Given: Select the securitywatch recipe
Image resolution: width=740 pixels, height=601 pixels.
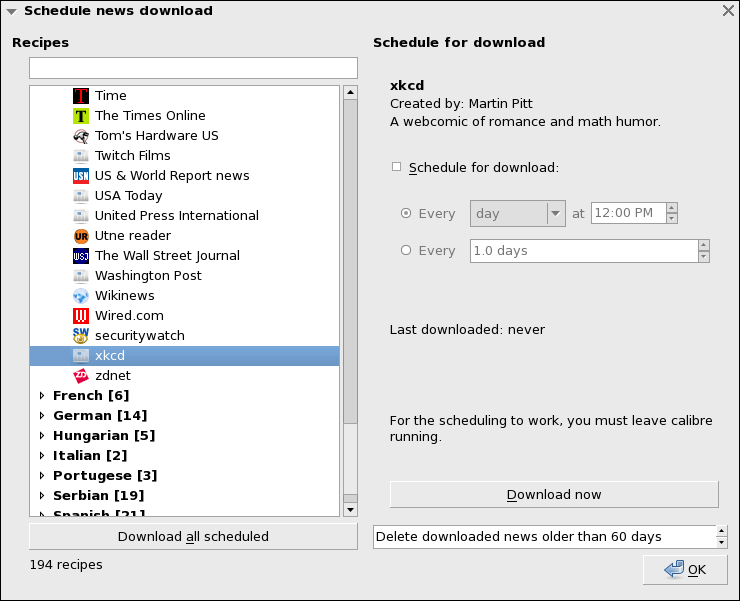Looking at the screenshot, I should tap(140, 336).
